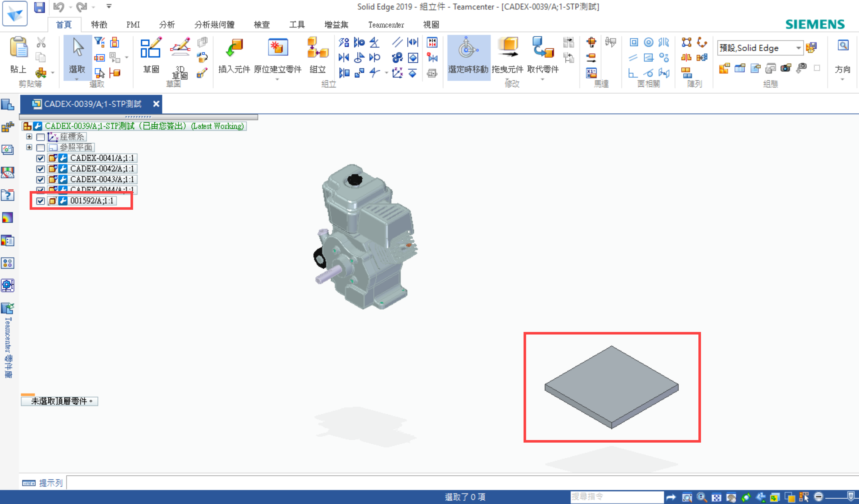This screenshot has width=859, height=504.
Task: Click the 貼上 (Paste) clipboard button
Action: (18, 55)
